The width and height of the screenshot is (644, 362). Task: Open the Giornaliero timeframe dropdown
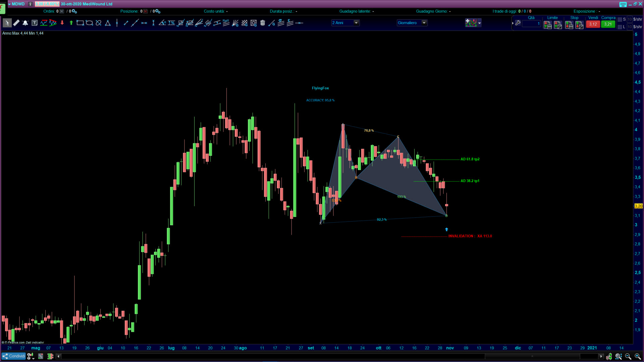click(x=424, y=23)
